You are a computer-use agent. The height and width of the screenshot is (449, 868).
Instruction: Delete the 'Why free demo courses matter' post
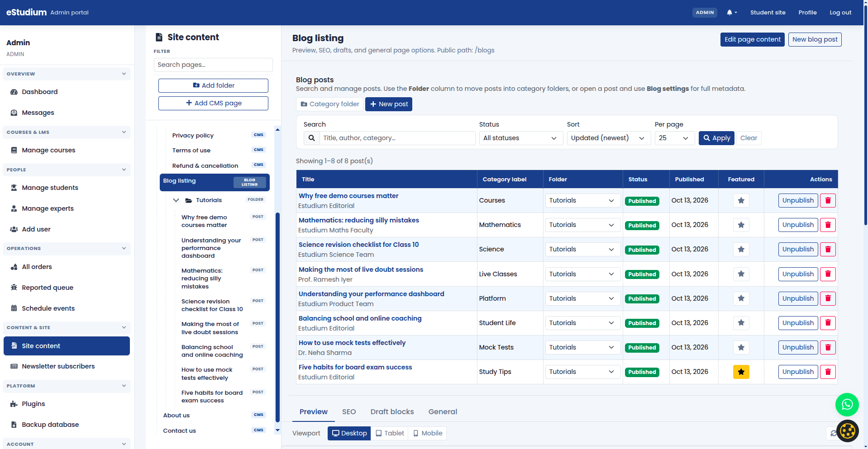[x=828, y=200]
